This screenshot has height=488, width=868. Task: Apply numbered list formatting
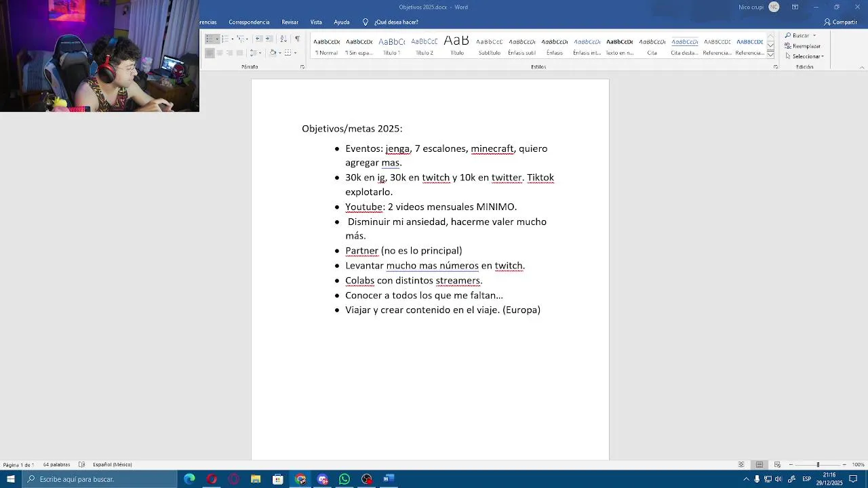tap(224, 39)
